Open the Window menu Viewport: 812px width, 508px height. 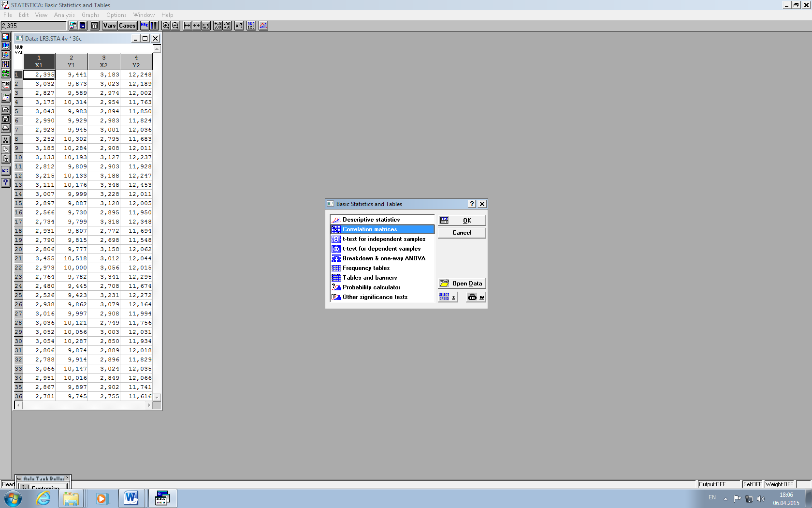click(144, 15)
